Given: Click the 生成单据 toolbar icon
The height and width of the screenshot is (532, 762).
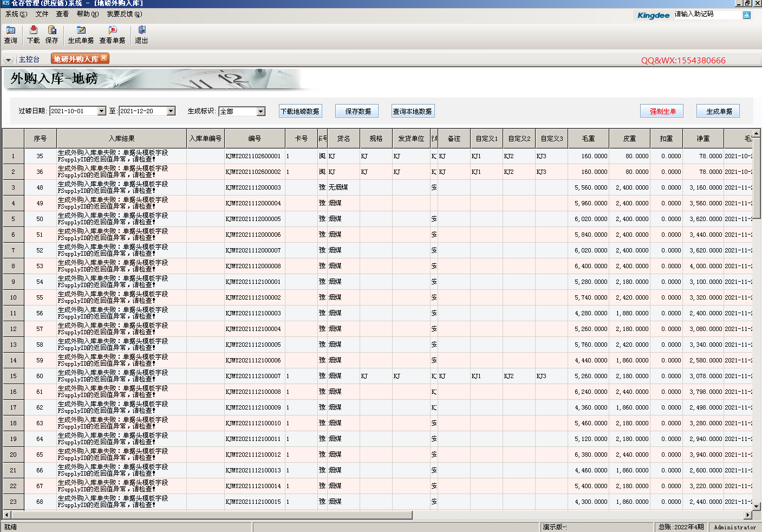Looking at the screenshot, I should (81, 35).
